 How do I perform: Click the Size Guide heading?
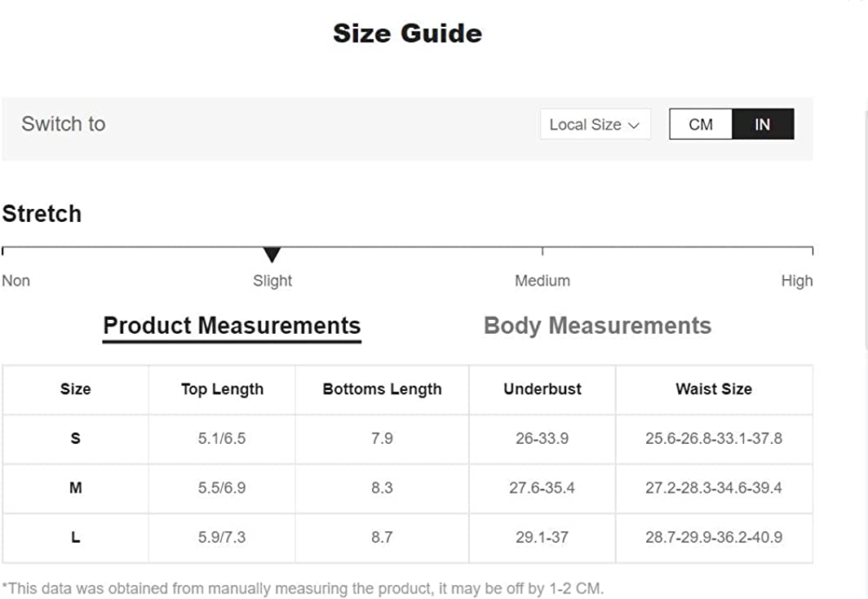click(407, 33)
